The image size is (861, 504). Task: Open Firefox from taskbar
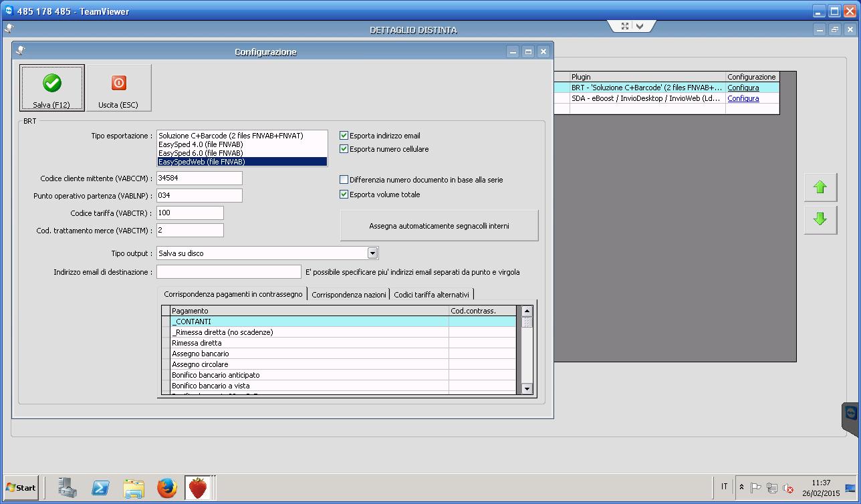point(167,488)
